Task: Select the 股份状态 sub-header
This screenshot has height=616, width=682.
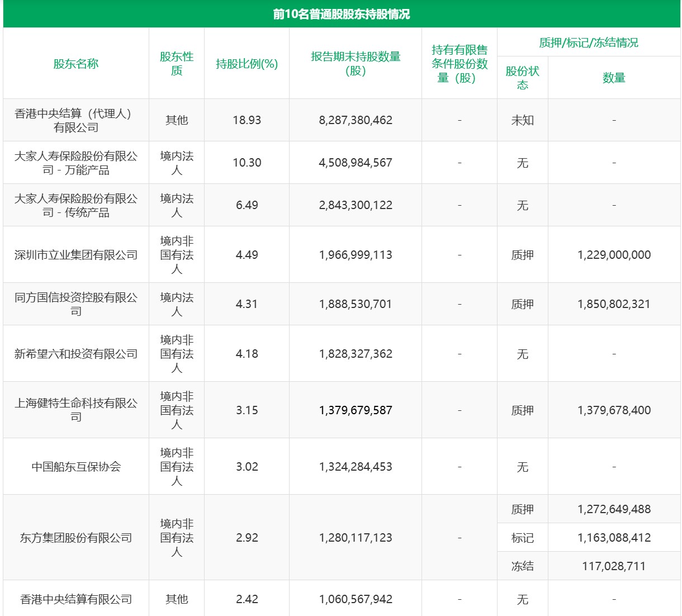Action: tap(523, 78)
